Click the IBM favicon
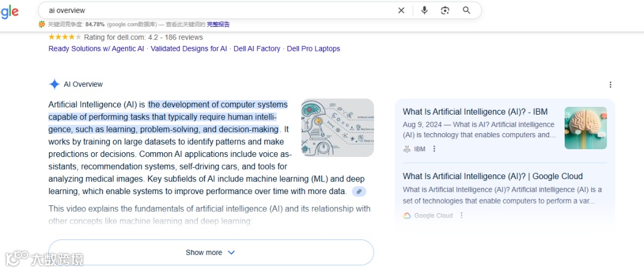The width and height of the screenshot is (644, 271). (407, 149)
